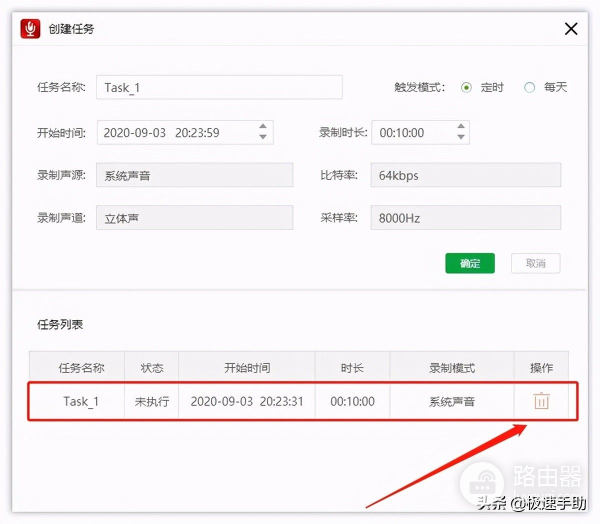The width and height of the screenshot is (600, 524).
Task: Increase the 开始时间 value with up arrow
Action: click(262, 126)
